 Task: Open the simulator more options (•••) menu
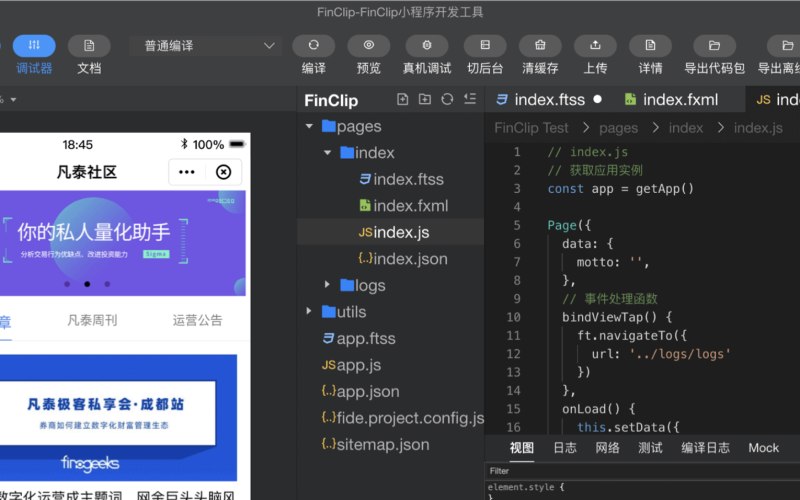pyautogui.click(x=187, y=172)
